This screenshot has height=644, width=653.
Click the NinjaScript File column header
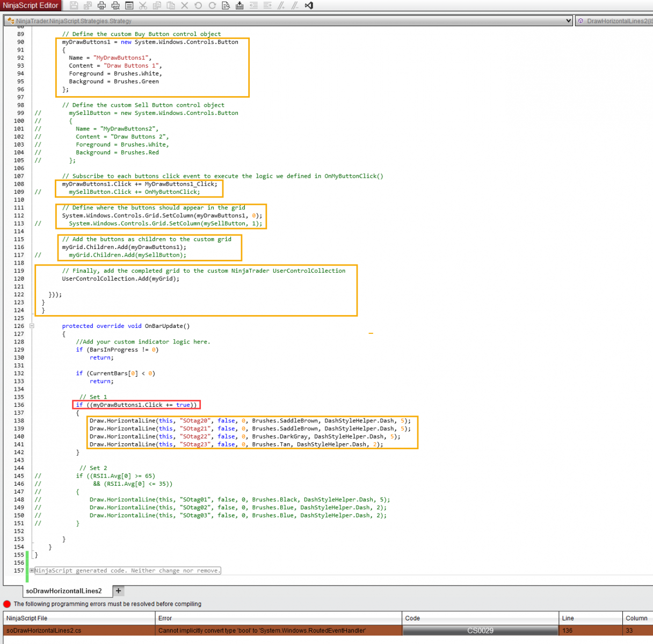click(x=27, y=618)
